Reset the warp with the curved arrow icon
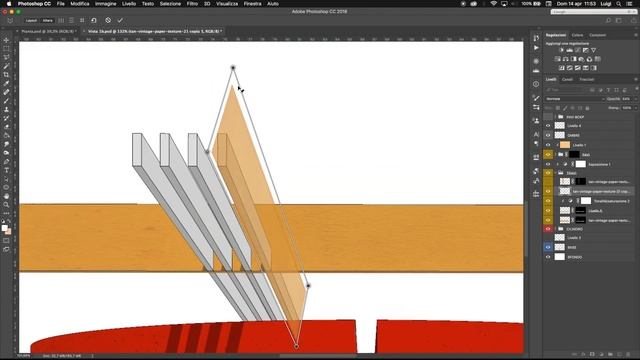 pyautogui.click(x=94, y=20)
